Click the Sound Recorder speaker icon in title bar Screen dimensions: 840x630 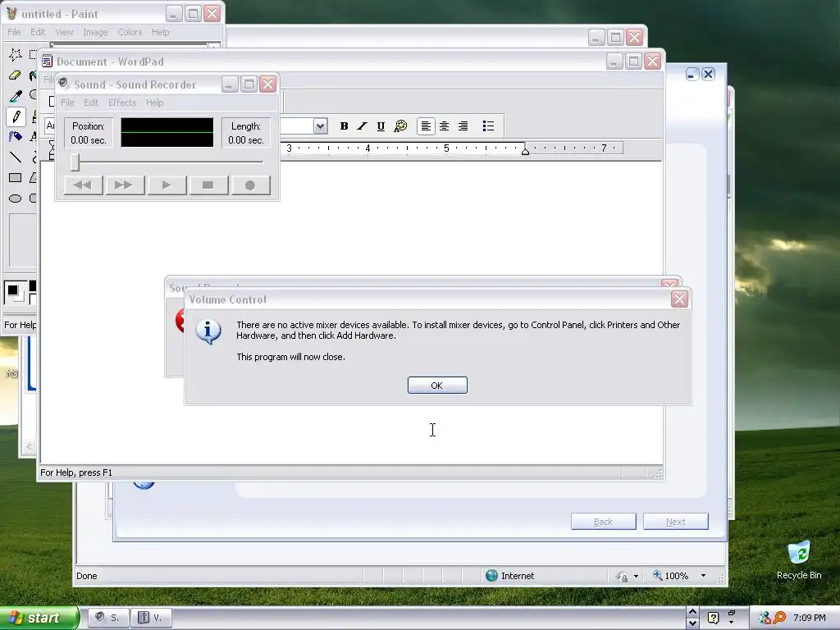point(64,84)
